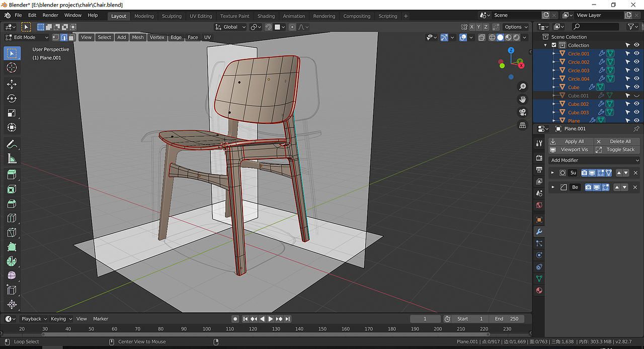Open the File menu
Screen dimensions: 644x349
click(x=18, y=16)
